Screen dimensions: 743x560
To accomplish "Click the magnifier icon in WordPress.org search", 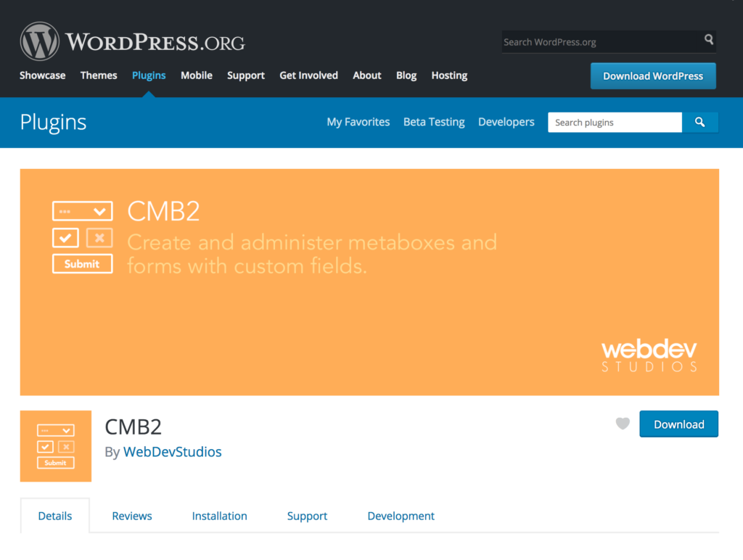I will [708, 41].
